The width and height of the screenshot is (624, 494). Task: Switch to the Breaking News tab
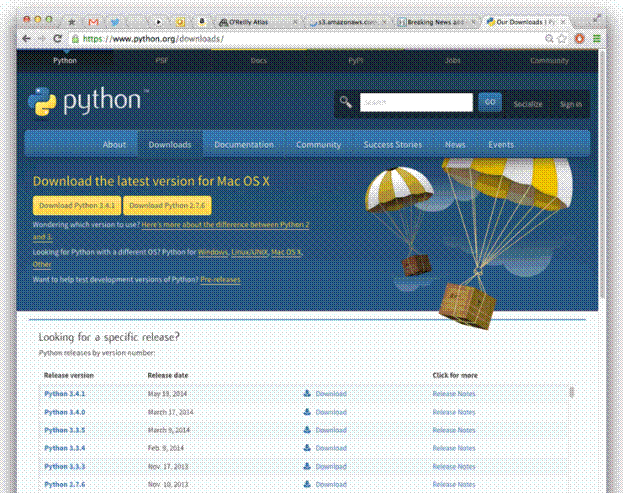tap(434, 22)
